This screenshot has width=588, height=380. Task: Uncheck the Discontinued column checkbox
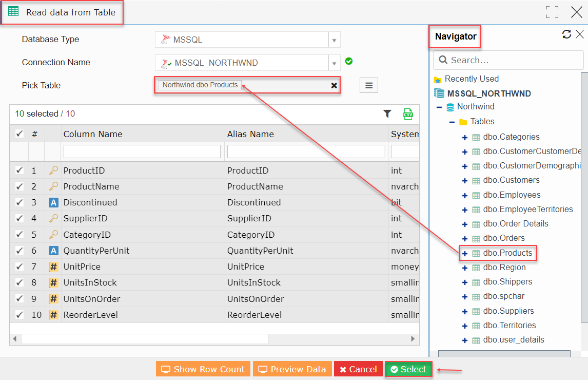point(19,202)
